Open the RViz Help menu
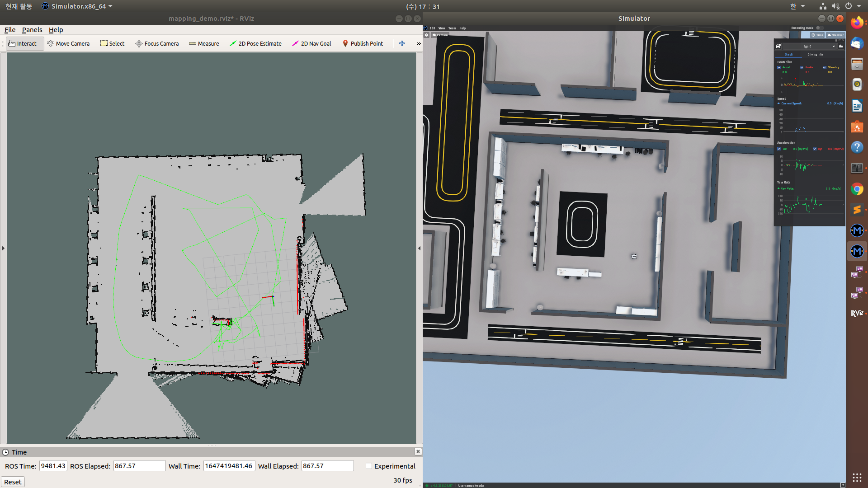The image size is (868, 488). tap(56, 30)
